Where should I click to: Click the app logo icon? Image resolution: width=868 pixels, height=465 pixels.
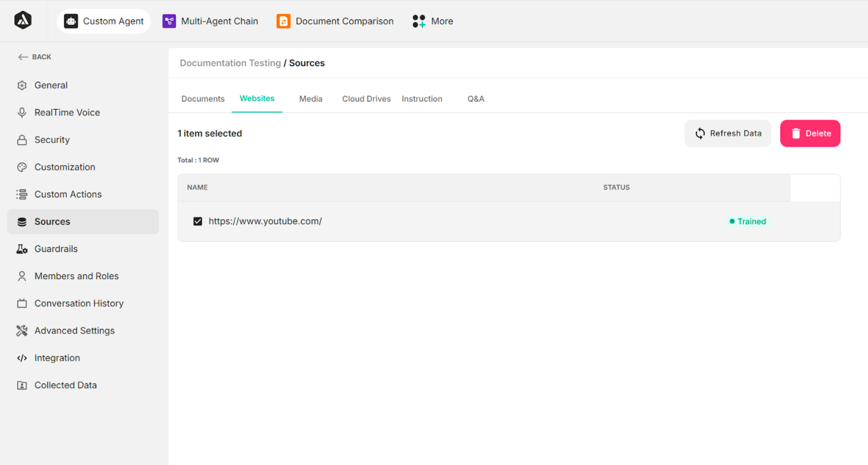[x=23, y=20]
